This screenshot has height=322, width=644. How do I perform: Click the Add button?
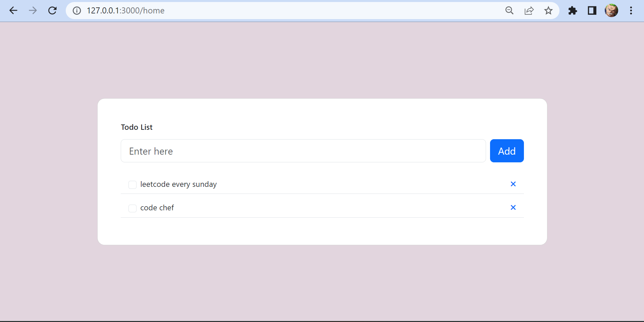506,151
